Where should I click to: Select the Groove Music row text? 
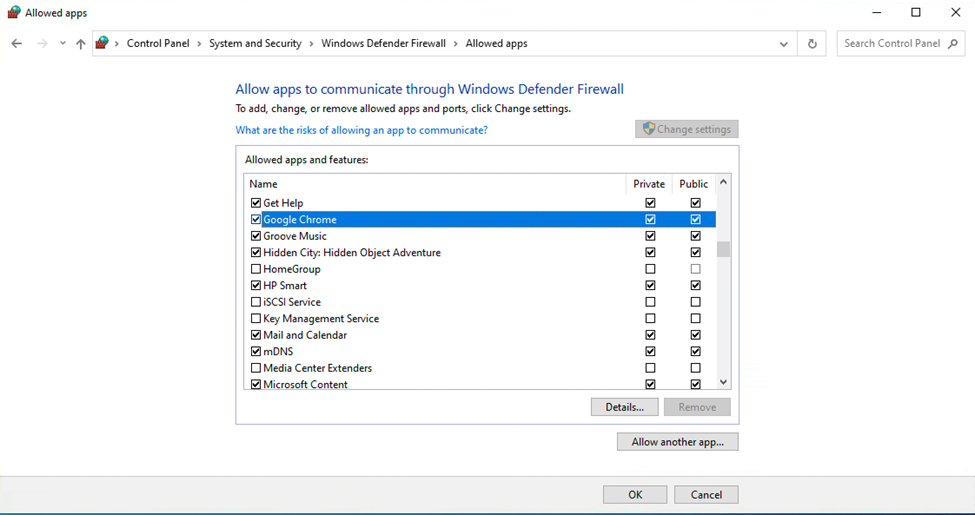point(295,236)
